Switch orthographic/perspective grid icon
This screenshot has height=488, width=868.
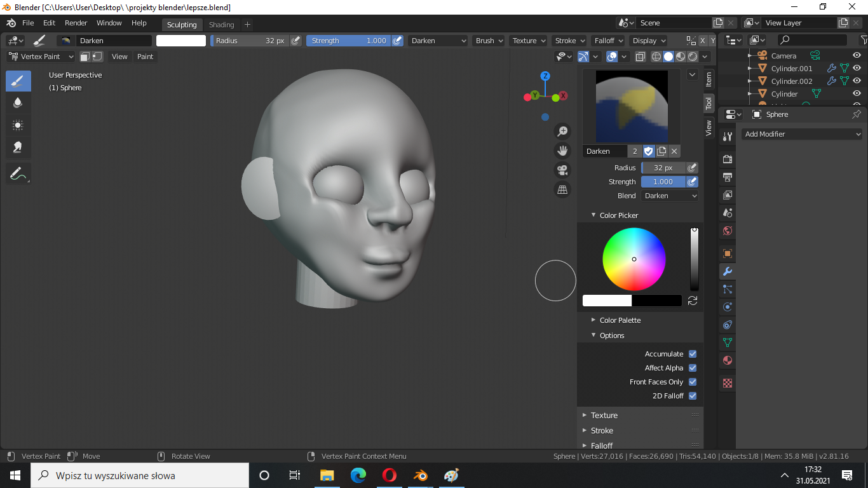click(x=562, y=189)
